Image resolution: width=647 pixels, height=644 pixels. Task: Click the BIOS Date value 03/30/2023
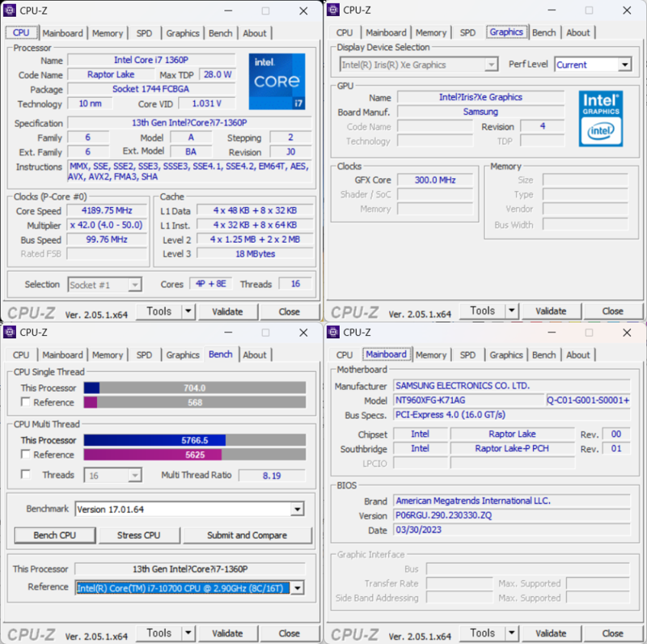(x=512, y=530)
